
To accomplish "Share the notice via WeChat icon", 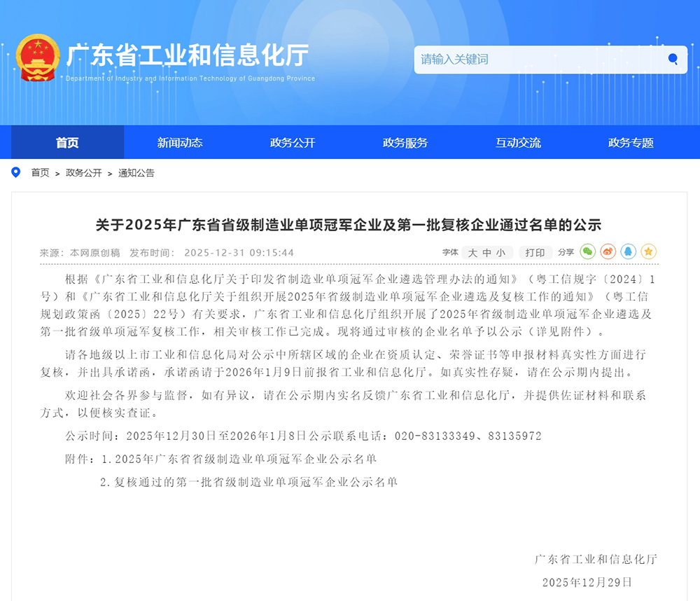I will (588, 251).
